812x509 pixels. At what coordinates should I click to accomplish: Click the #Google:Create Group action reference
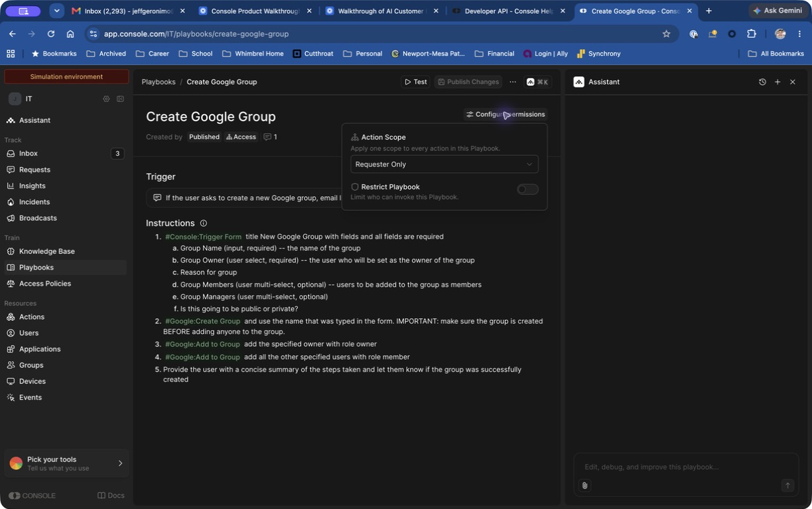click(x=202, y=321)
